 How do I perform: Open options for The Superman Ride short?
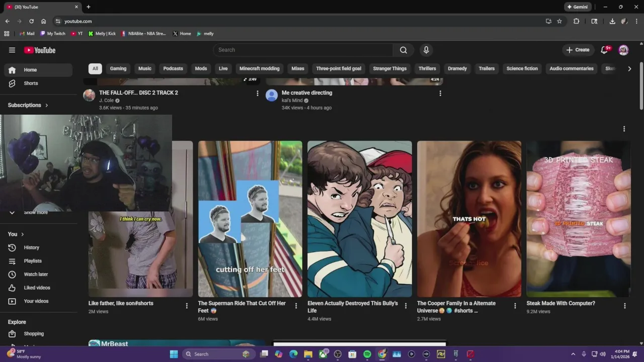click(x=296, y=306)
